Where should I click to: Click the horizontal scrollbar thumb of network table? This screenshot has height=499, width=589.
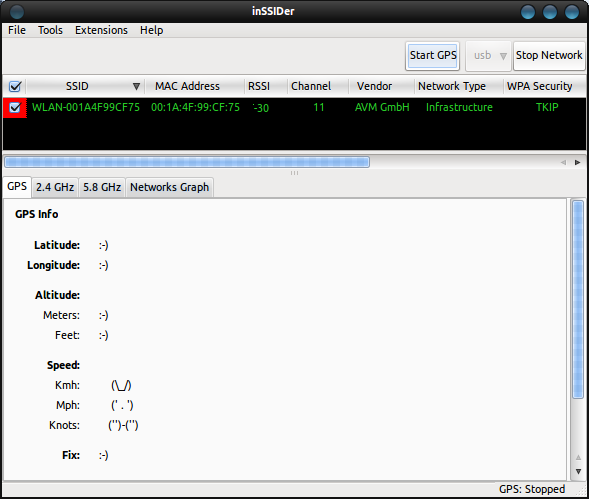click(x=187, y=162)
